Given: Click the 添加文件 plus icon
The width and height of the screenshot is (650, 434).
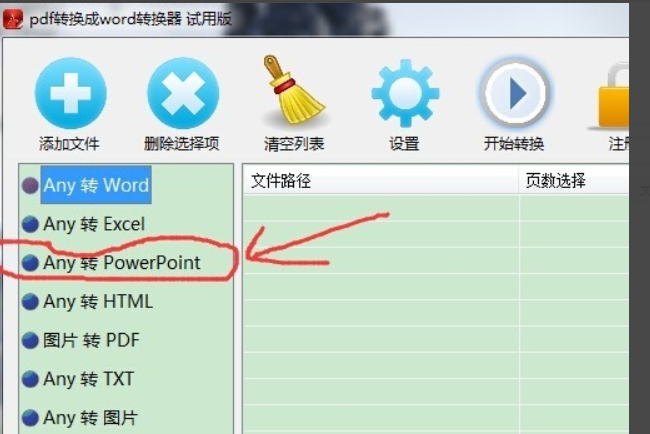Looking at the screenshot, I should tap(70, 93).
